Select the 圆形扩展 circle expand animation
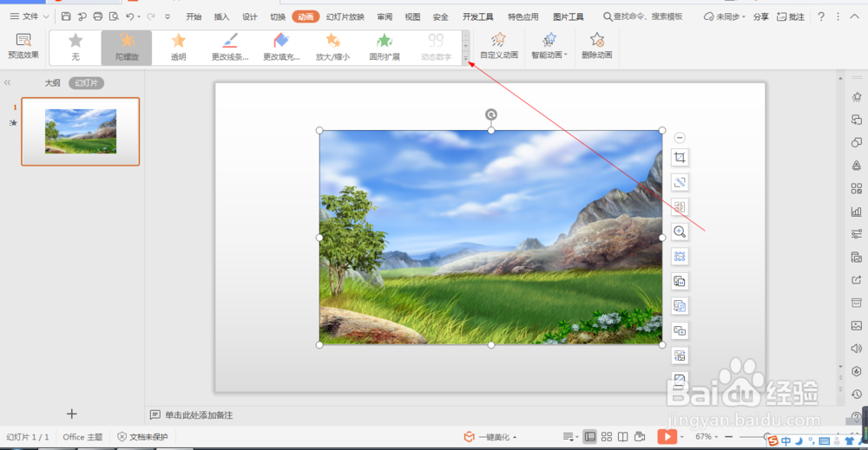The image size is (868, 450). click(385, 48)
